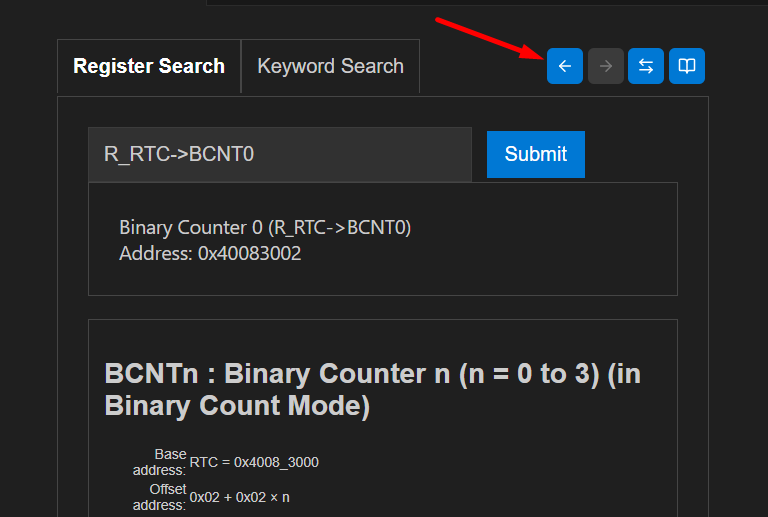This screenshot has width=768, height=517.
Task: Click empty area right of the book icon
Action: coord(735,66)
